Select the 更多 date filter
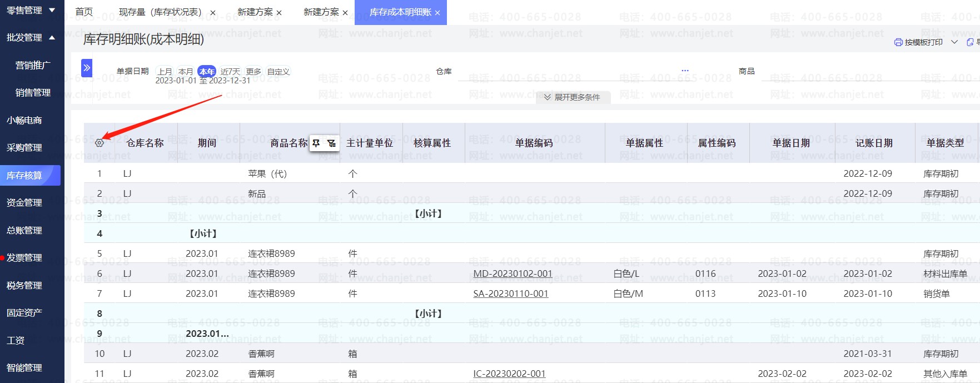This screenshot has height=383, width=980. 253,71
